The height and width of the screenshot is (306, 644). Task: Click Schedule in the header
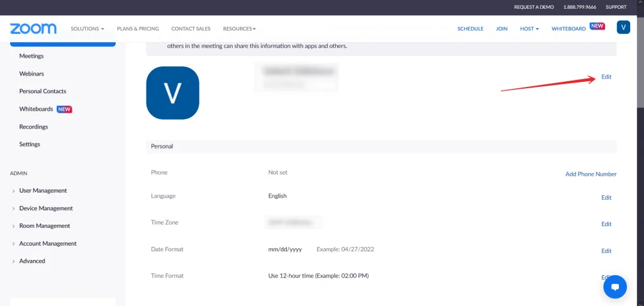point(470,29)
